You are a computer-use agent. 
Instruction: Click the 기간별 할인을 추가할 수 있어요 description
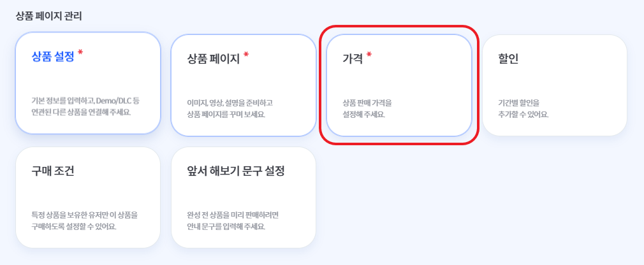click(x=523, y=109)
